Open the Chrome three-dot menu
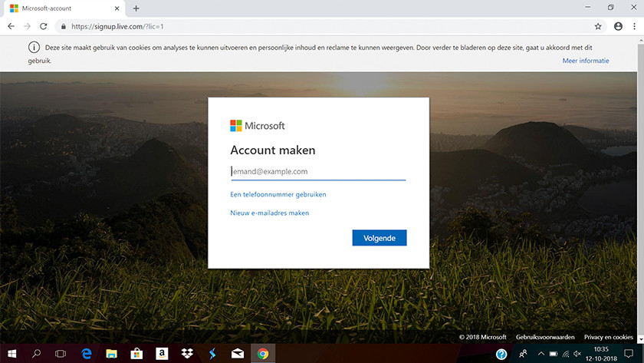This screenshot has height=363, width=644. (635, 26)
